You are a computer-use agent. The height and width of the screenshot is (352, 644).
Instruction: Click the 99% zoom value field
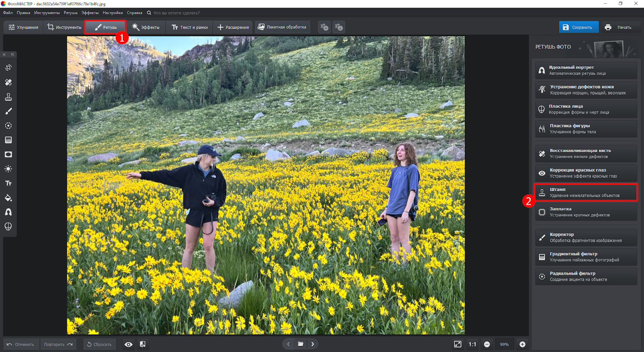tap(504, 344)
